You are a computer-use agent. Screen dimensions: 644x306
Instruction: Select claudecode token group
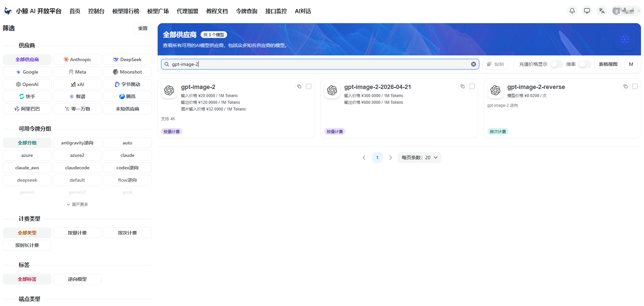(77, 168)
